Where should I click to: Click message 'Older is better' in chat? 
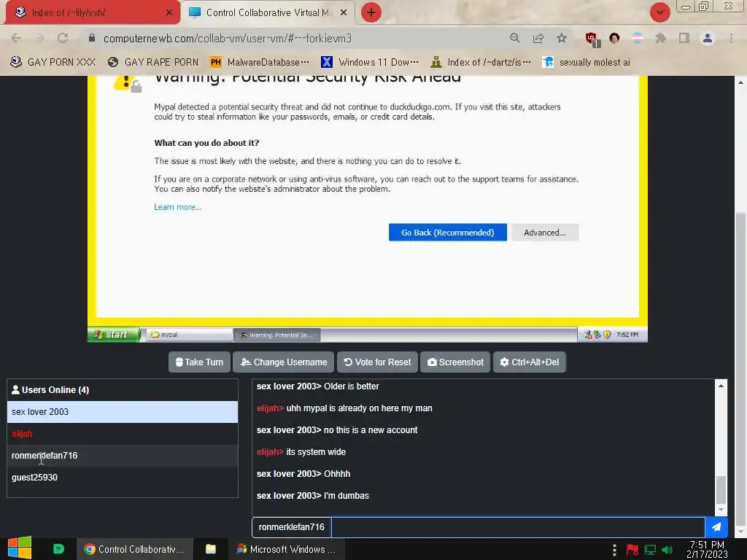pos(352,386)
